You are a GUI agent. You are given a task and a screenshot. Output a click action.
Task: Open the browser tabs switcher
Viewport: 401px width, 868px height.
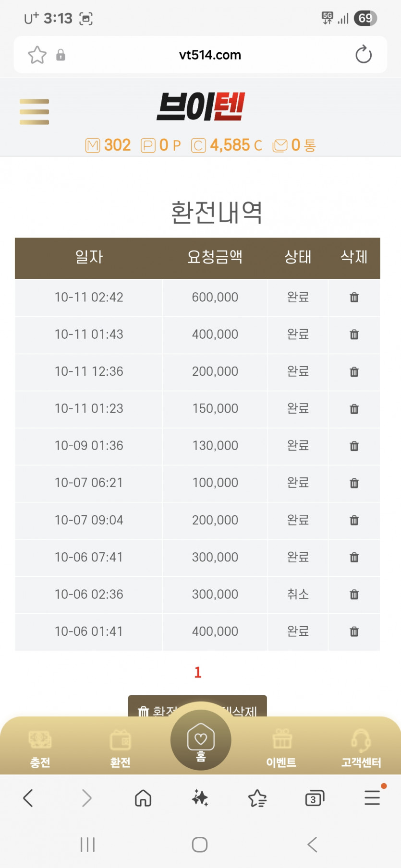point(314,798)
